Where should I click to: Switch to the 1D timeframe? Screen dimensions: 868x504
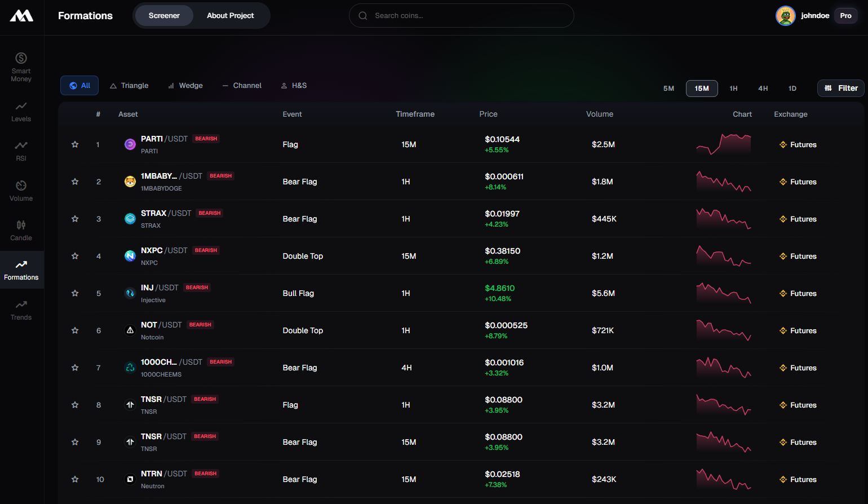tap(792, 89)
